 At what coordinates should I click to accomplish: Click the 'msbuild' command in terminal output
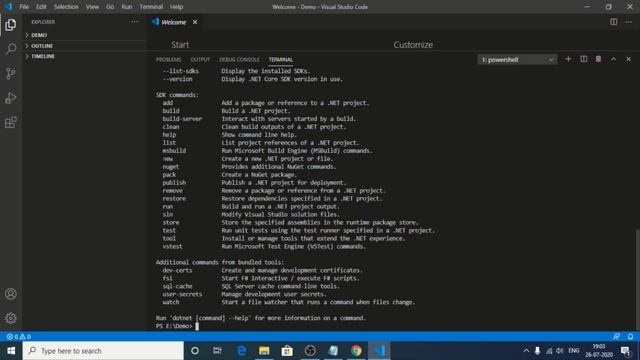pyautogui.click(x=174, y=151)
